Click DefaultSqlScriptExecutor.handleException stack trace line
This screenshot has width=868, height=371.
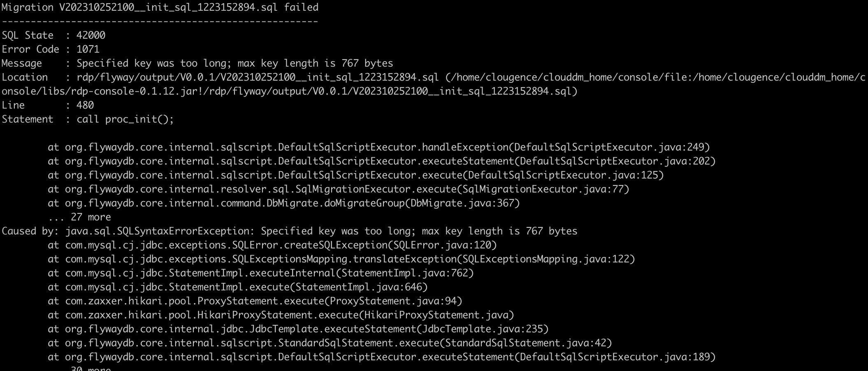tap(378, 147)
